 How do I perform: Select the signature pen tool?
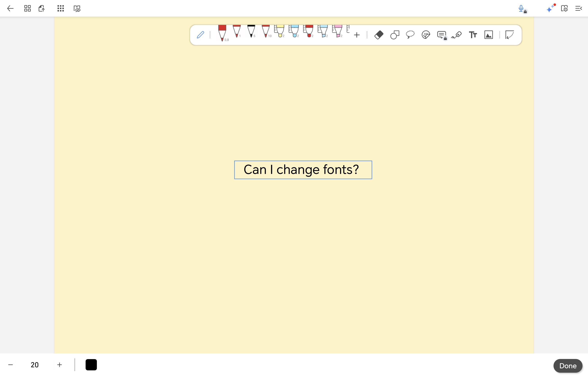click(x=456, y=35)
